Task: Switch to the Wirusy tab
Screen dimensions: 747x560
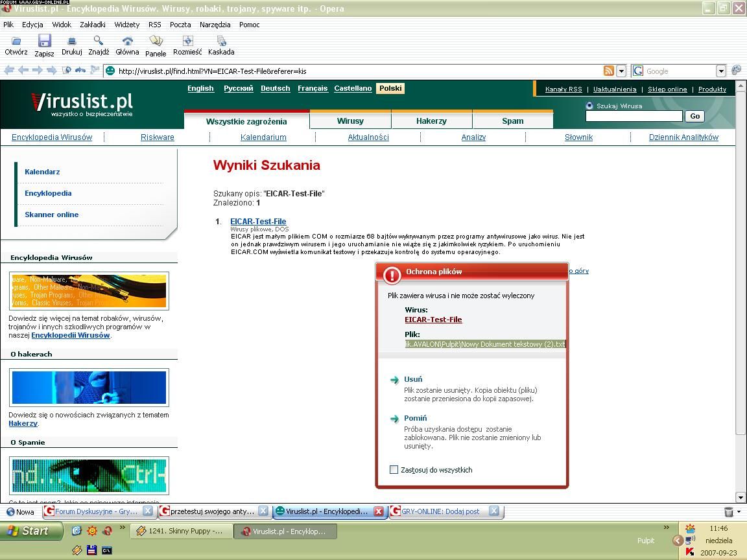Action: click(x=351, y=121)
